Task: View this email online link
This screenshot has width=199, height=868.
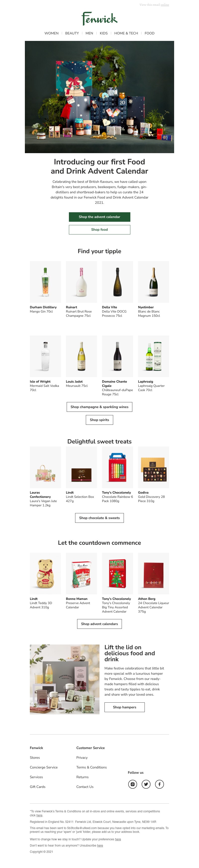Action: [165, 5]
